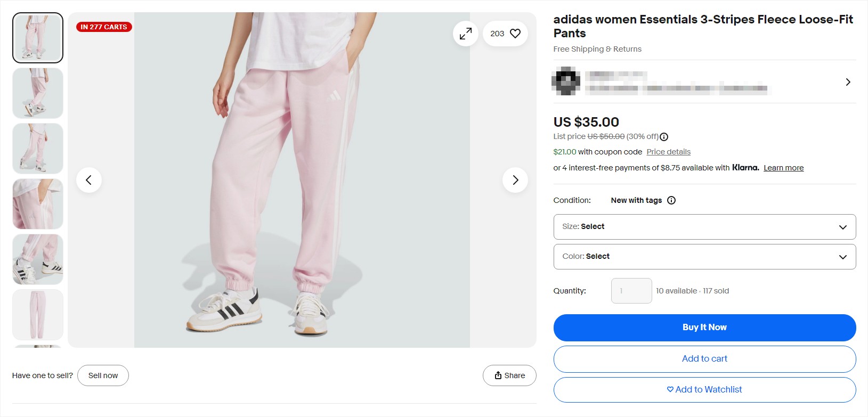Click the Quantity input field
The image size is (868, 417).
631,290
